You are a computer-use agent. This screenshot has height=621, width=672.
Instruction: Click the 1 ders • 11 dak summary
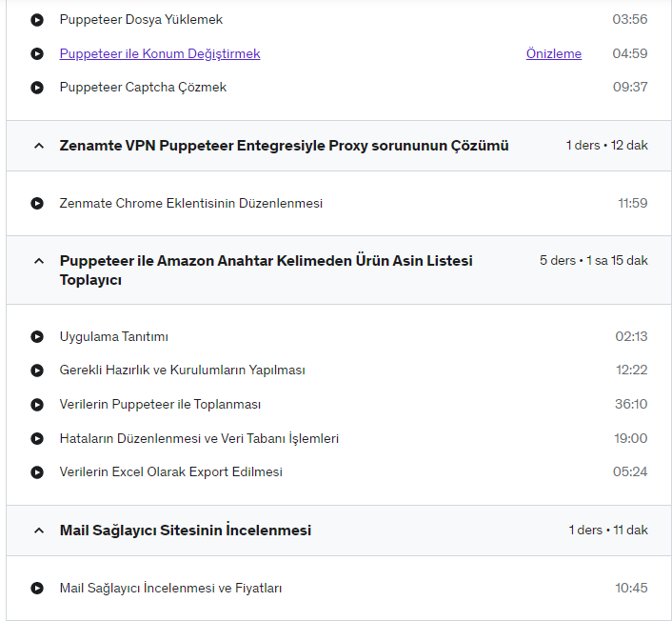point(608,531)
